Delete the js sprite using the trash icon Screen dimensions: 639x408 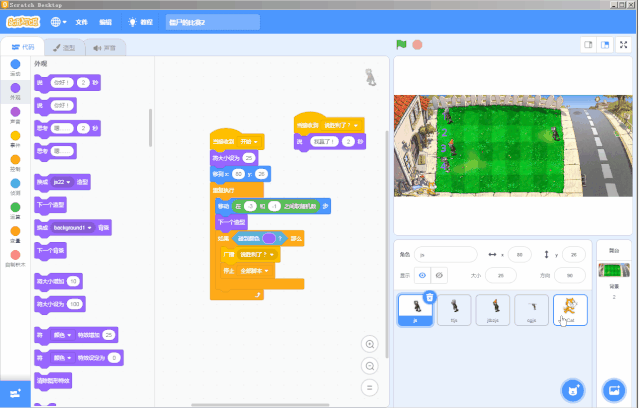pos(430,298)
